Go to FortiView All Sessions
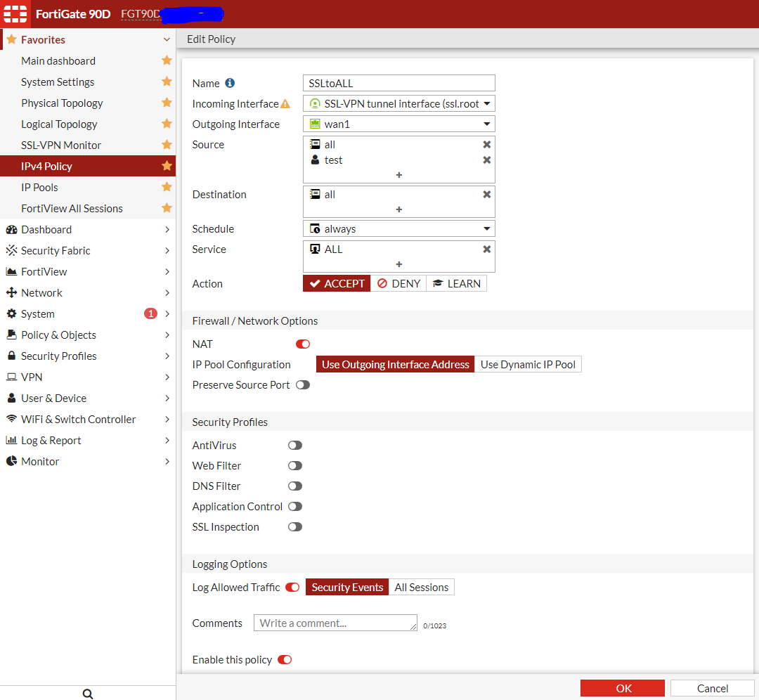The height and width of the screenshot is (700, 759). [88, 208]
